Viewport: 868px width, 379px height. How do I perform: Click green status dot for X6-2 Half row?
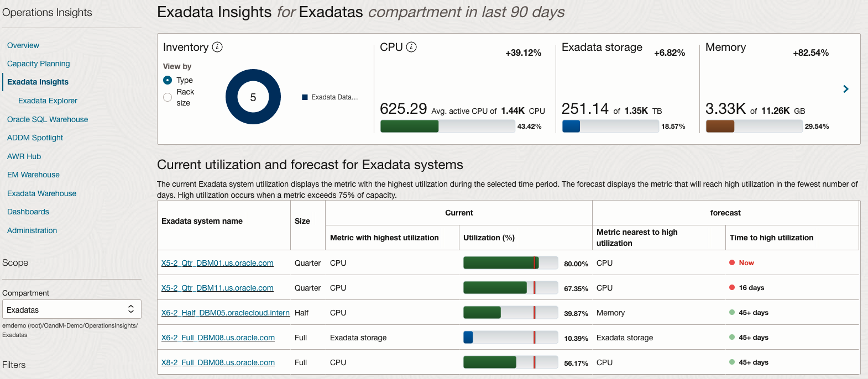pyautogui.click(x=732, y=313)
